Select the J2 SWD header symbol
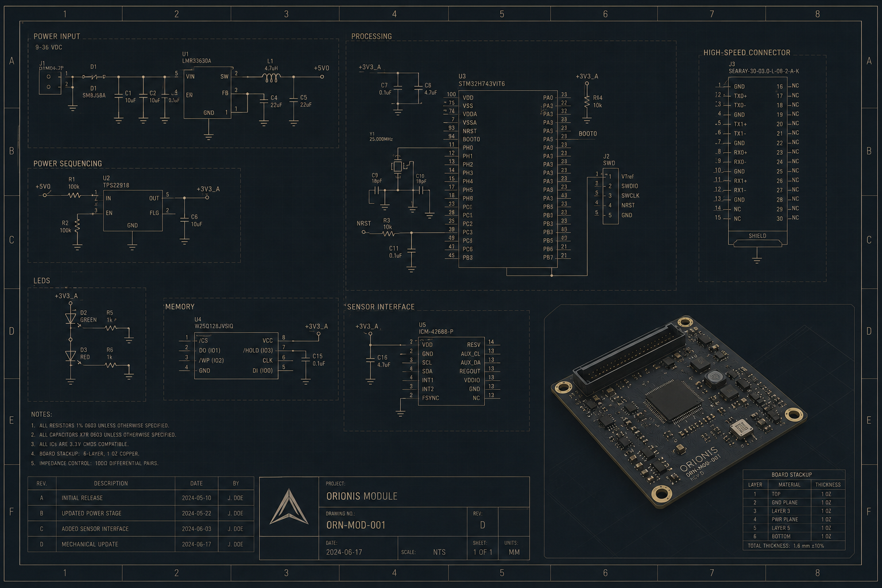882x588 pixels. pyautogui.click(x=610, y=196)
